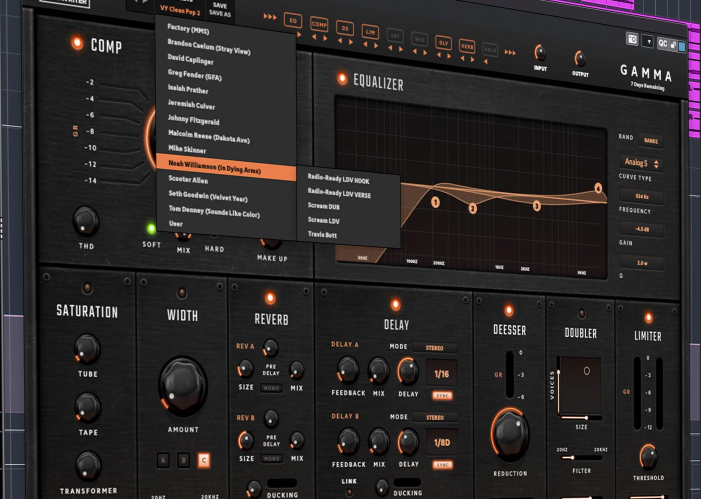Click the TUBE saturation knob
This screenshot has width=701, height=499.
pyautogui.click(x=87, y=349)
